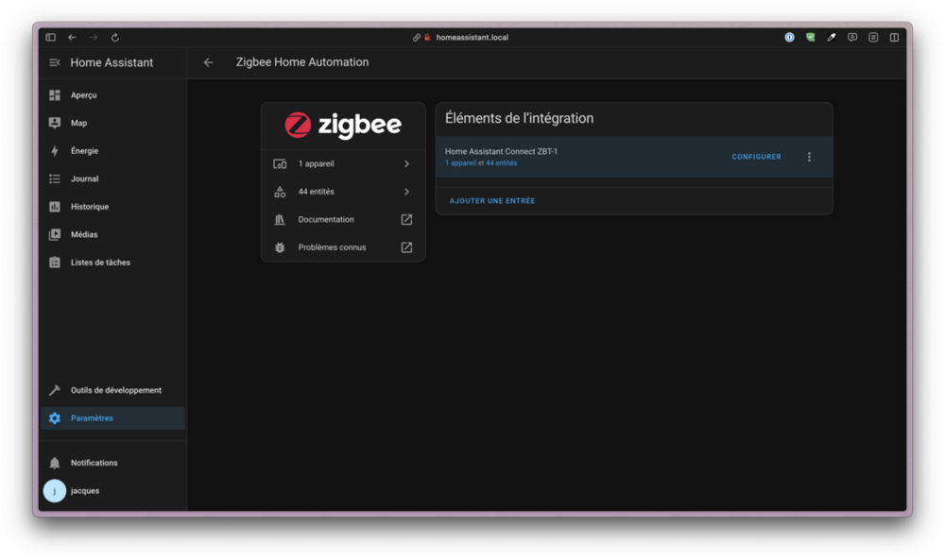
Task: Open the Map sidebar icon
Action: click(55, 123)
